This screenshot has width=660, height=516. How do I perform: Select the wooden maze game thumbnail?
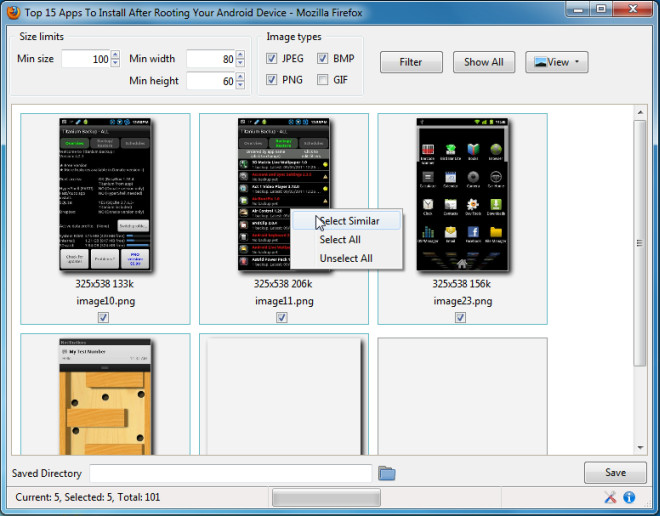pos(105,397)
